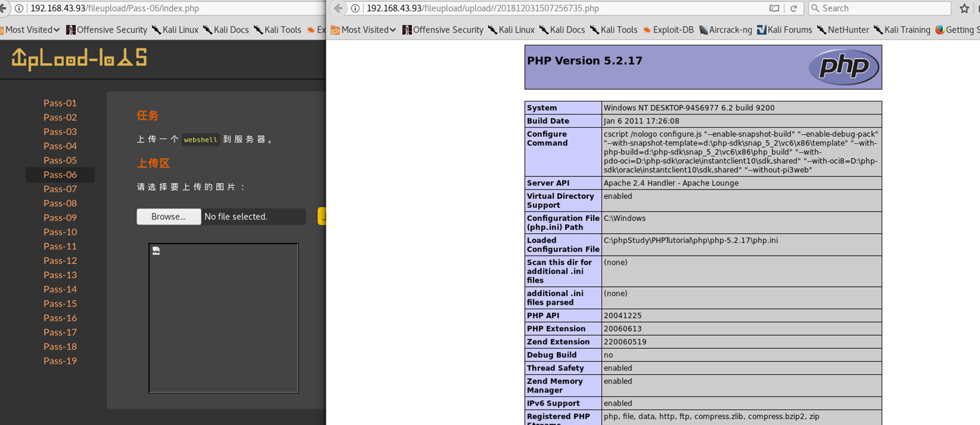Click PHP API value '20041225'
This screenshot has height=425, width=980.
(622, 315)
